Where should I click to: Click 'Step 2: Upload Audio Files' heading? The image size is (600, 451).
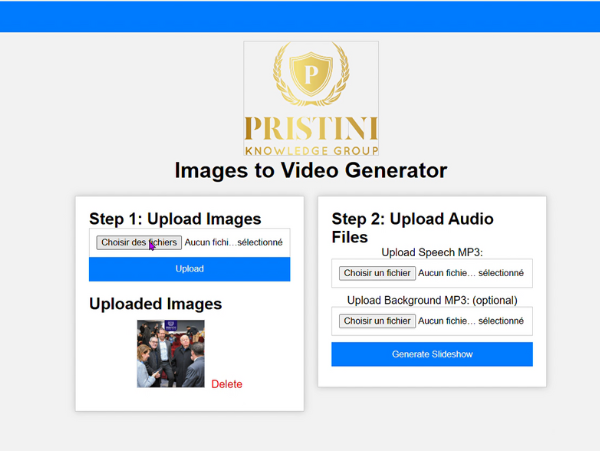tap(412, 228)
